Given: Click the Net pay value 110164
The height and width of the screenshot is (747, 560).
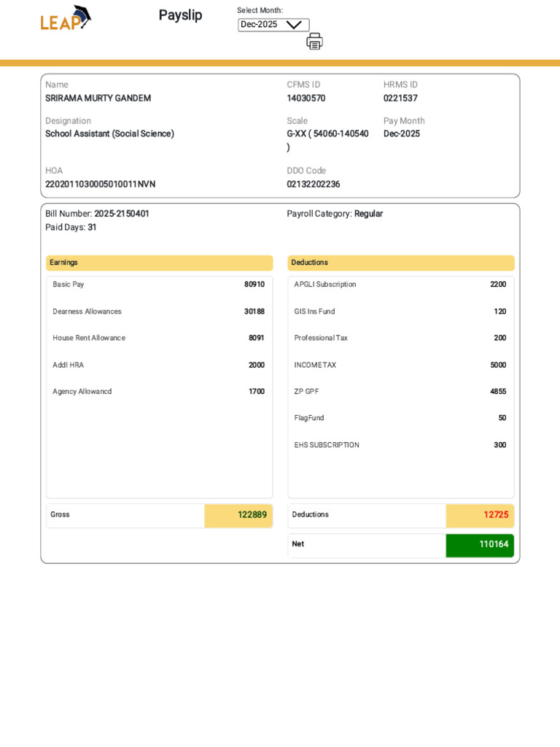Looking at the screenshot, I should coord(494,544).
